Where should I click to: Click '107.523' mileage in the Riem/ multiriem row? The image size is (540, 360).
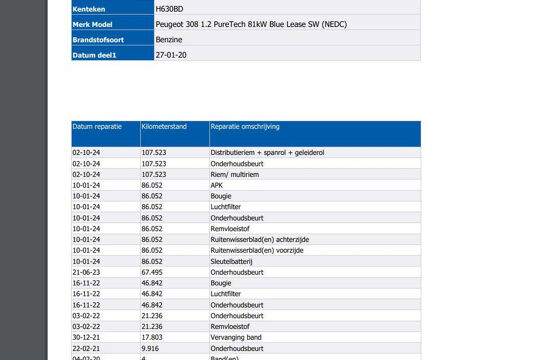click(154, 175)
